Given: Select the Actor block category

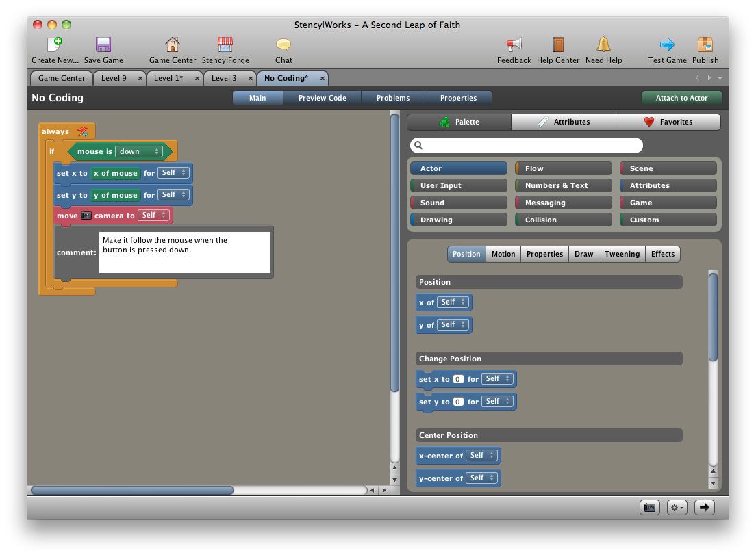Looking at the screenshot, I should coord(459,168).
